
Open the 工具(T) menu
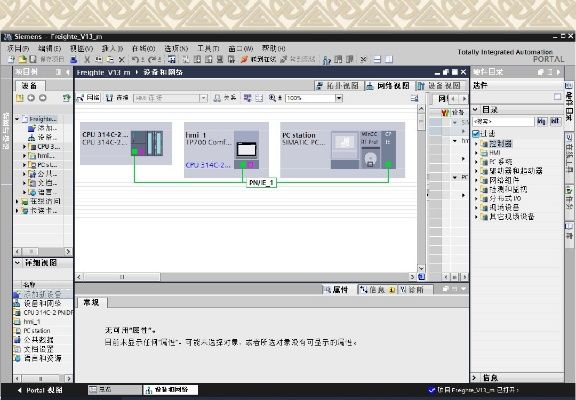[208, 48]
